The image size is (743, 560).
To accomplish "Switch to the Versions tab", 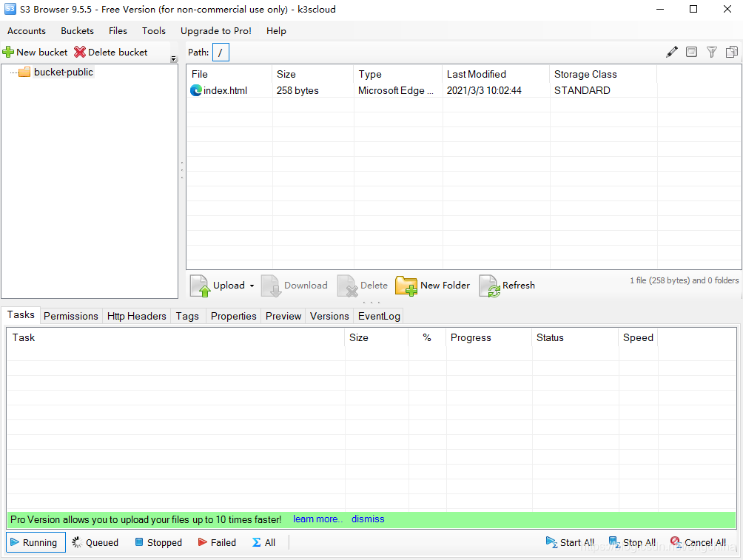I will pos(329,316).
